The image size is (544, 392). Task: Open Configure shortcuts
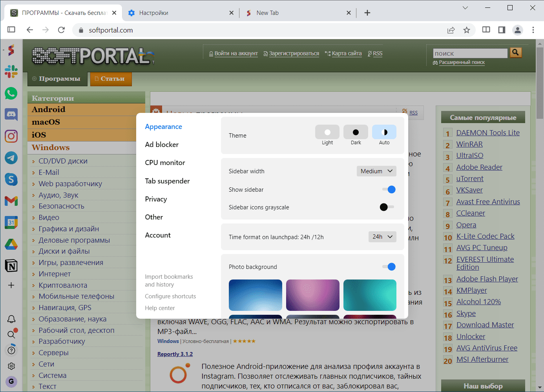pyautogui.click(x=170, y=296)
